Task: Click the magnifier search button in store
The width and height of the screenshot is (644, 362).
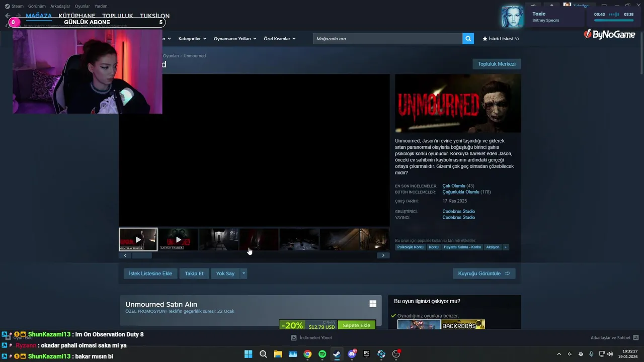Action: [x=468, y=39]
